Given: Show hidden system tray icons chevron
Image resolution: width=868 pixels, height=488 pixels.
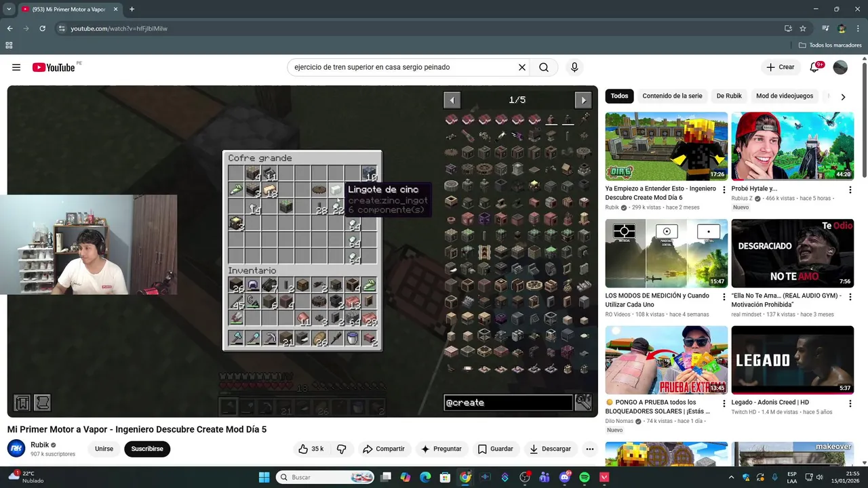Looking at the screenshot, I should click(731, 477).
